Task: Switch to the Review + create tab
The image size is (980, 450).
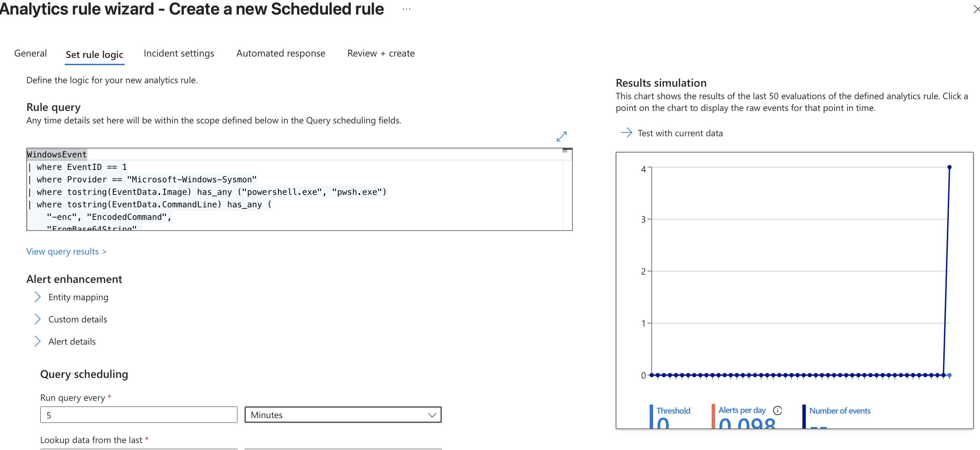Action: pyautogui.click(x=381, y=53)
